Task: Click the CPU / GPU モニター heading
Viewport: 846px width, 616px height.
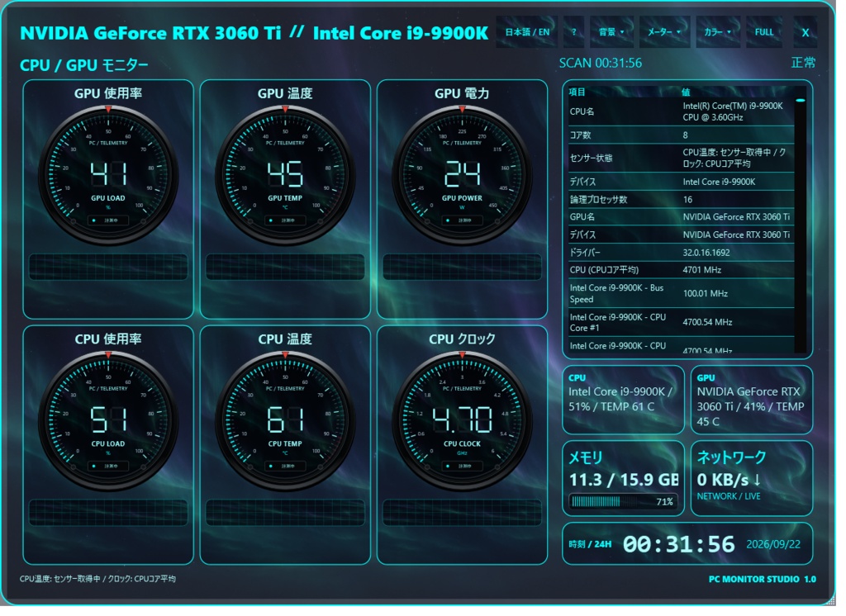Action: tap(85, 66)
